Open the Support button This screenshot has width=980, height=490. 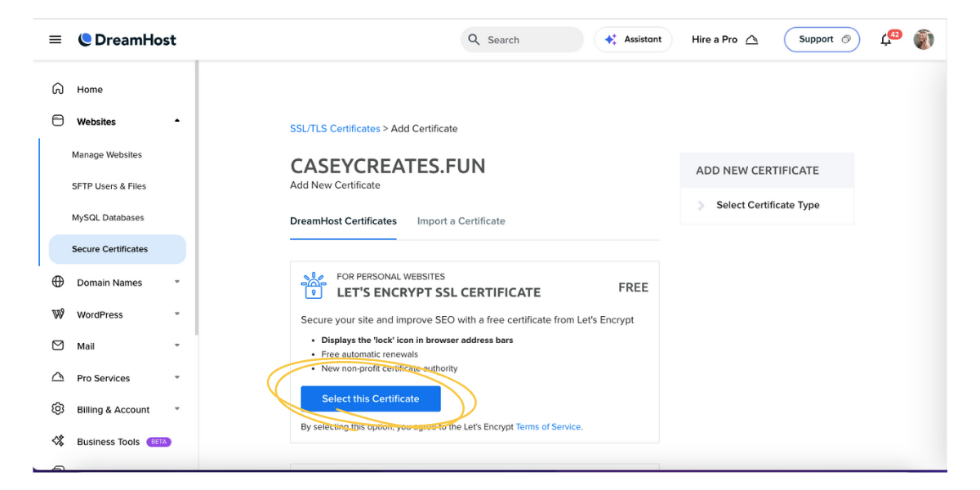[x=822, y=39]
